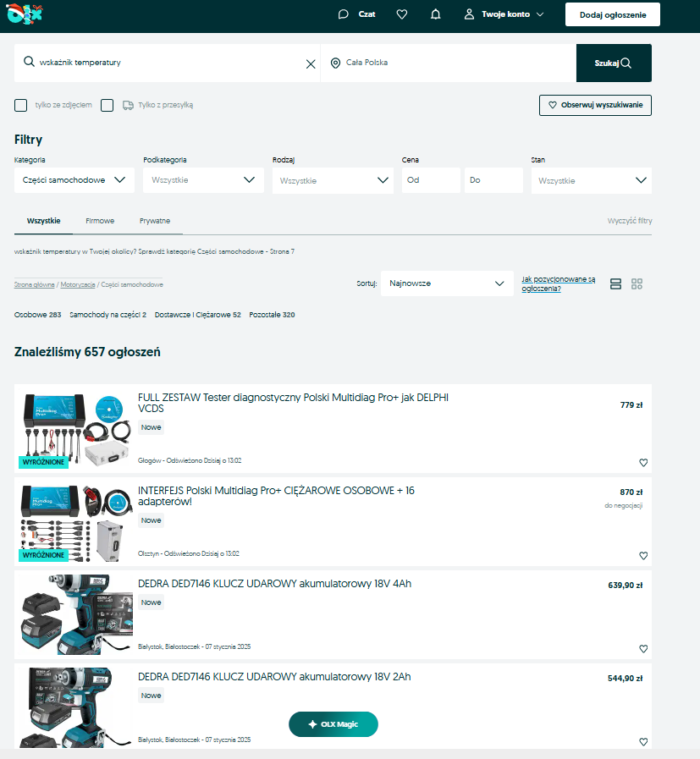Switch to list view layout icon
The width and height of the screenshot is (700, 759).
point(616,283)
